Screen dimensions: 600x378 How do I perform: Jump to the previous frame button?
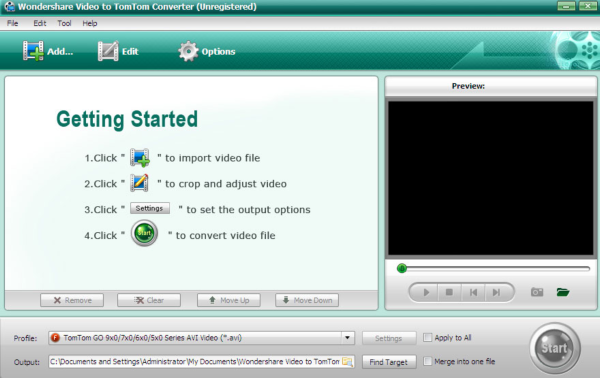(473, 292)
